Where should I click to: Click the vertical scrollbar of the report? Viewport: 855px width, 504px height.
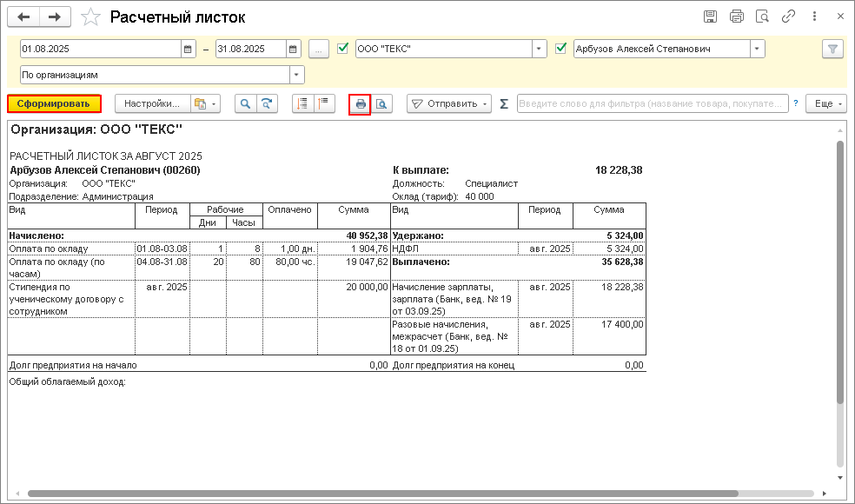(840, 273)
